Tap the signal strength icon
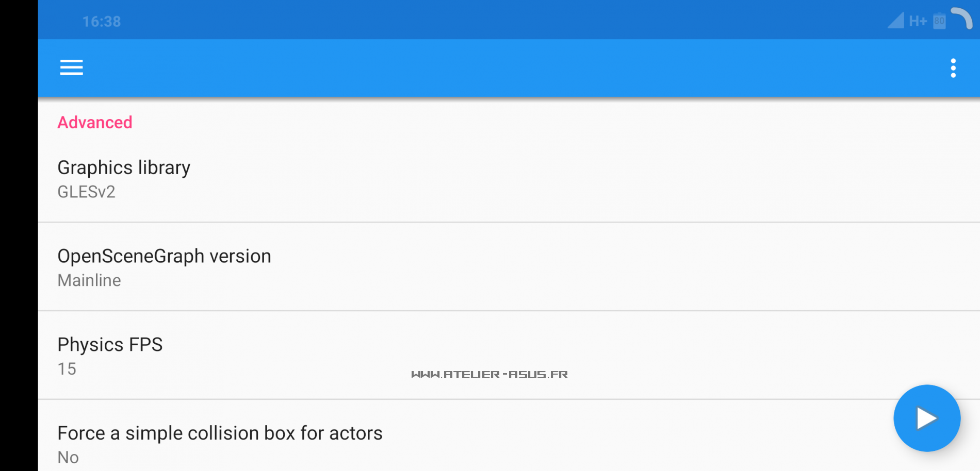The image size is (980, 471). tap(896, 21)
